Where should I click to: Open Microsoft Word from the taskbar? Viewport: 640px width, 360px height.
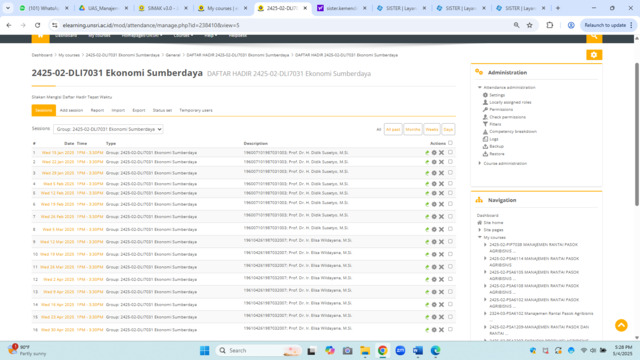(x=418, y=351)
